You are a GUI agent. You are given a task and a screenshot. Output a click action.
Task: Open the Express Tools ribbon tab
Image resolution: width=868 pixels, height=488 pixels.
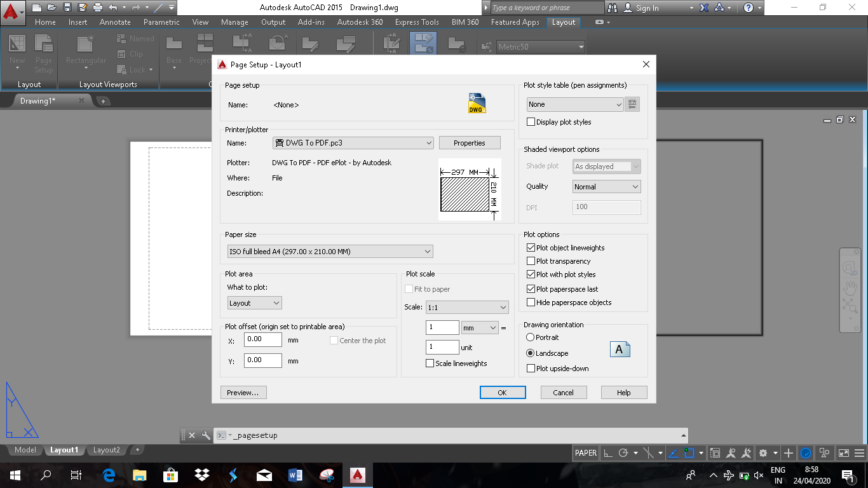click(x=417, y=22)
